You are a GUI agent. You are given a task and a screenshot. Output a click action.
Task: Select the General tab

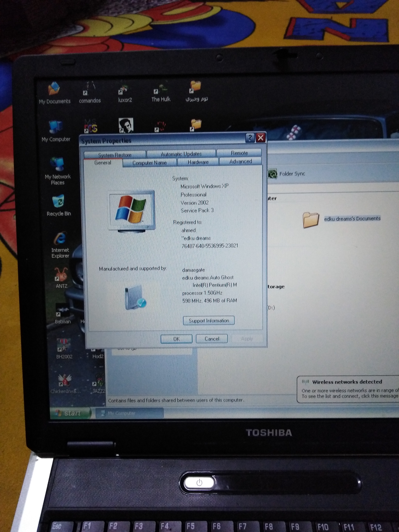click(x=103, y=163)
